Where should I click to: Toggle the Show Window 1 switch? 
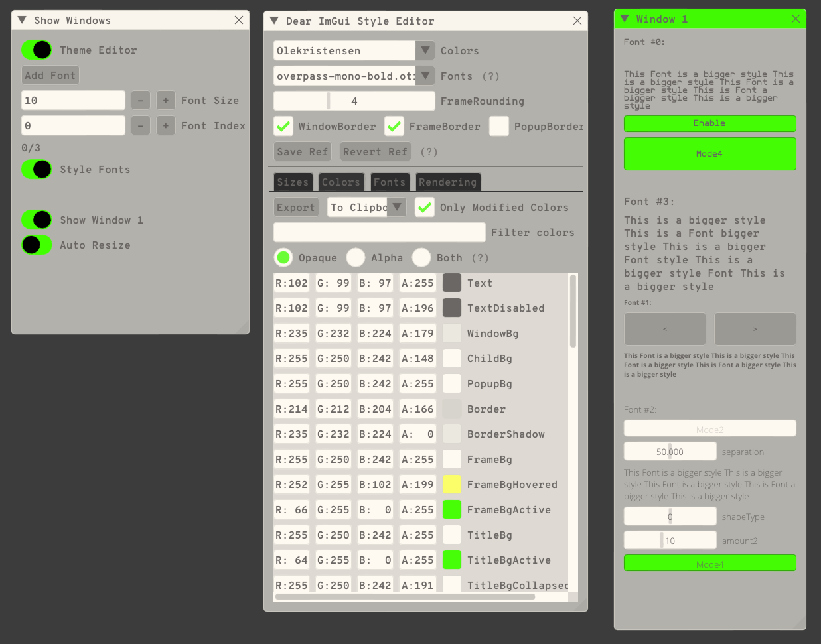[37, 220]
